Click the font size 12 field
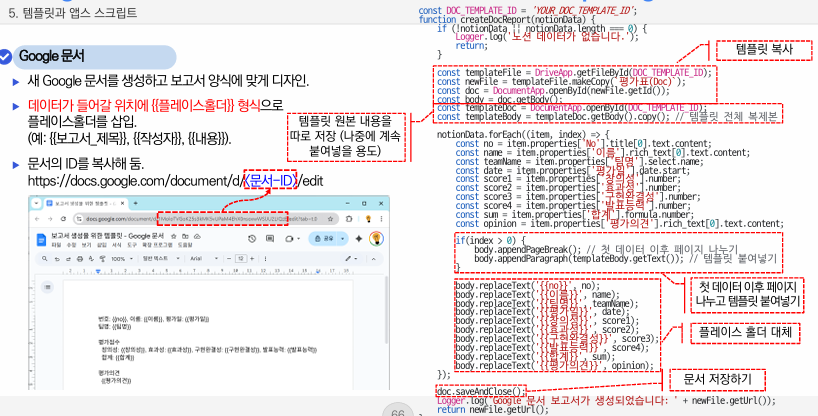This screenshot has width=818, height=416. click(x=241, y=258)
